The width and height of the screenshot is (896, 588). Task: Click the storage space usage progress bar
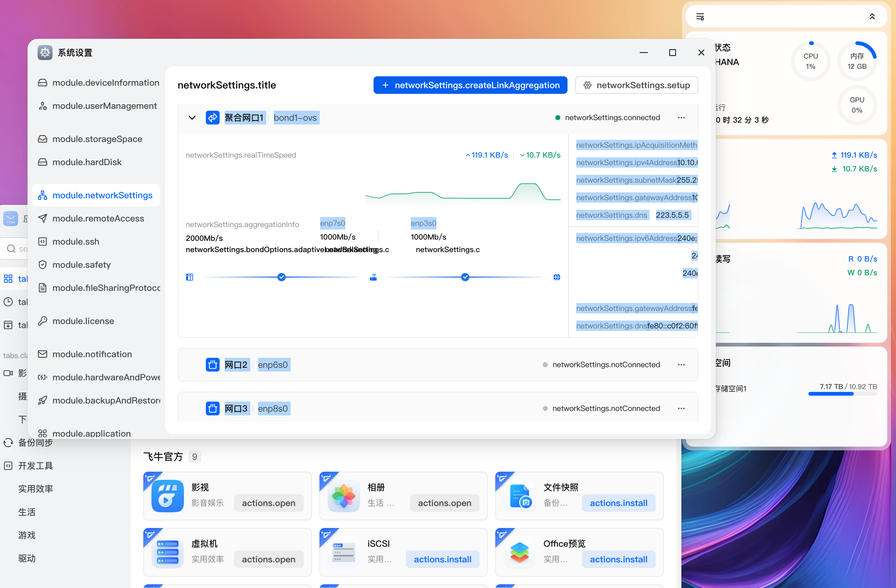[842, 394]
